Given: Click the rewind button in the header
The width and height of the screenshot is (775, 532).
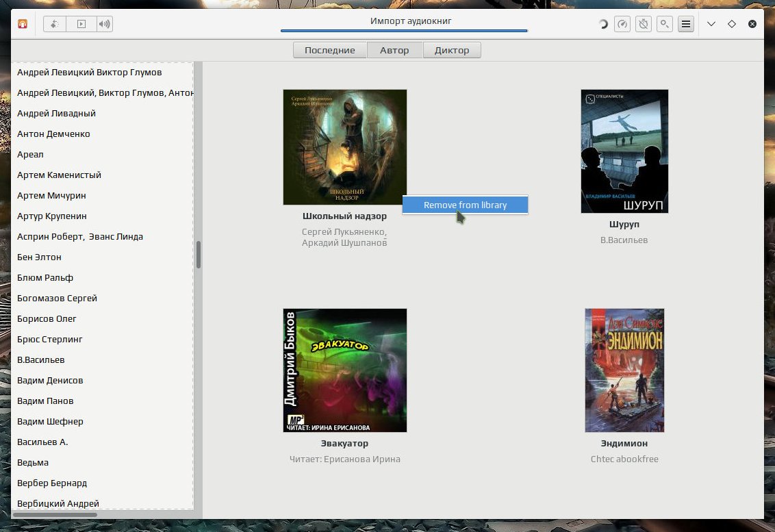Looking at the screenshot, I should (55, 24).
